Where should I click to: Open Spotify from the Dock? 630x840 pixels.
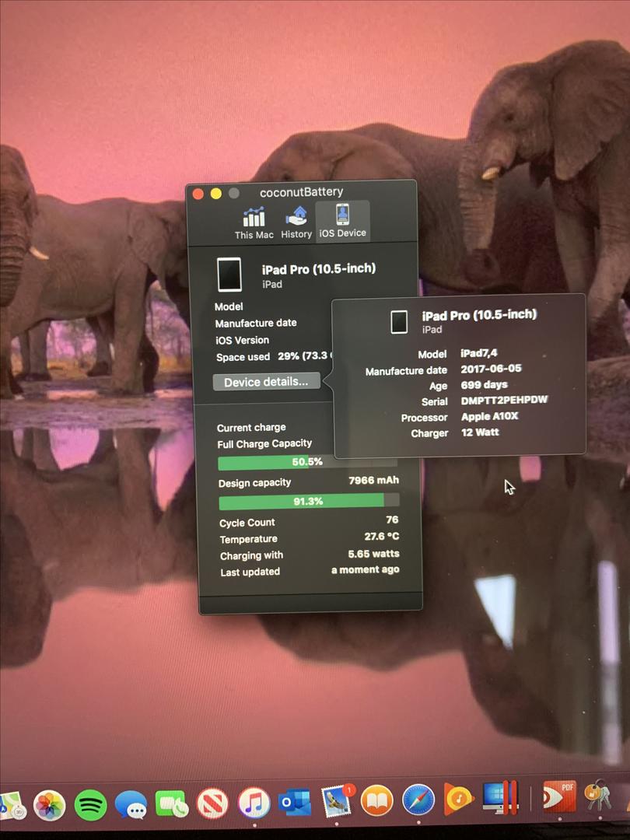click(x=90, y=806)
